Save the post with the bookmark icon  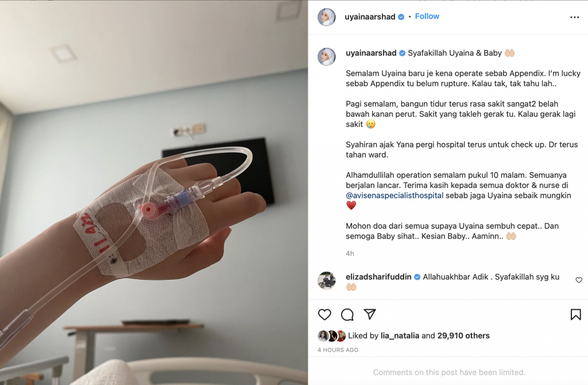(x=575, y=314)
